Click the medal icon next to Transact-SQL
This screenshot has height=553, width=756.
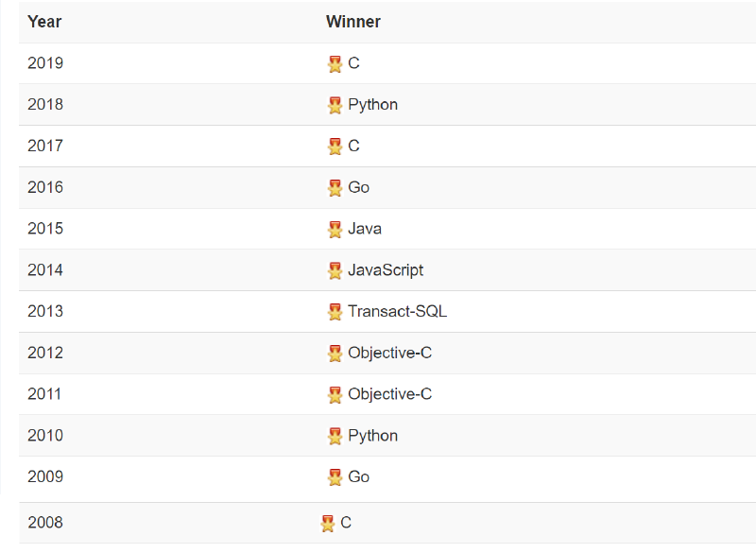(x=335, y=312)
